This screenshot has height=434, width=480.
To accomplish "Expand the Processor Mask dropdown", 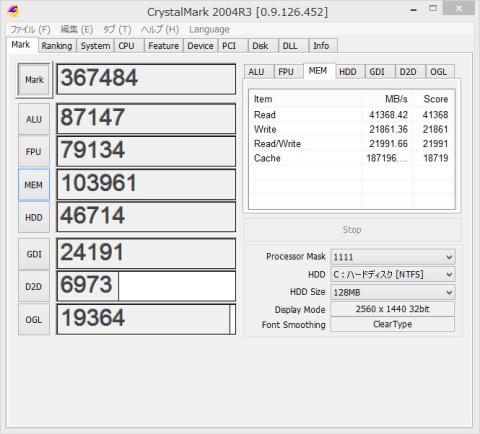I will tap(393, 257).
